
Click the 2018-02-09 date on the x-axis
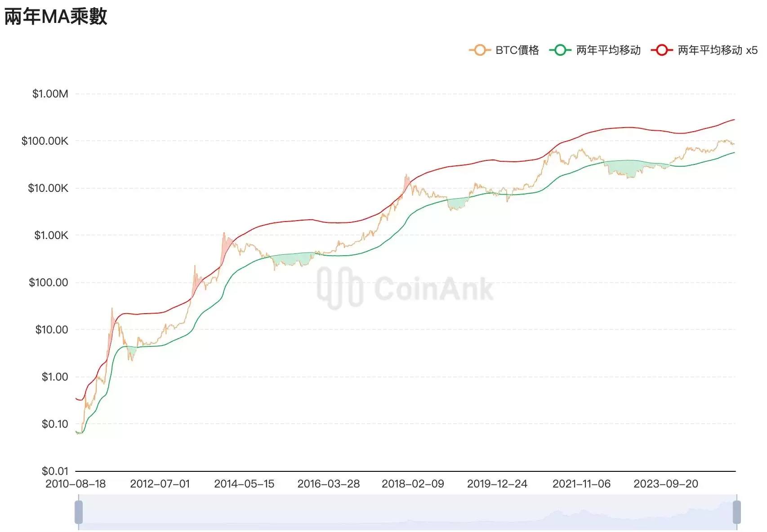413,484
